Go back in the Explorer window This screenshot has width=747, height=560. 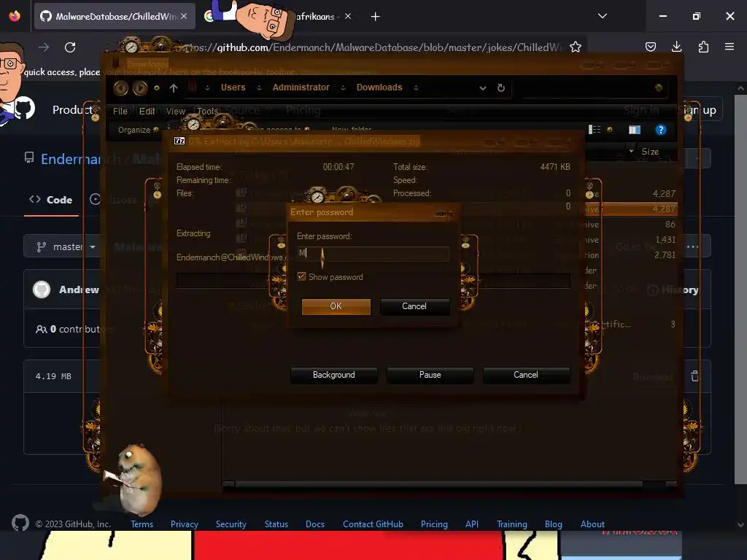[121, 87]
